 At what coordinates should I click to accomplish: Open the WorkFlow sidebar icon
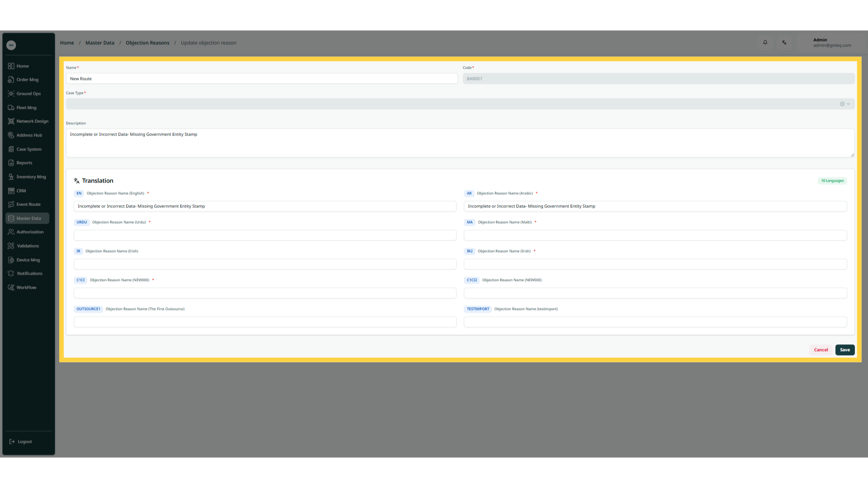click(x=11, y=287)
